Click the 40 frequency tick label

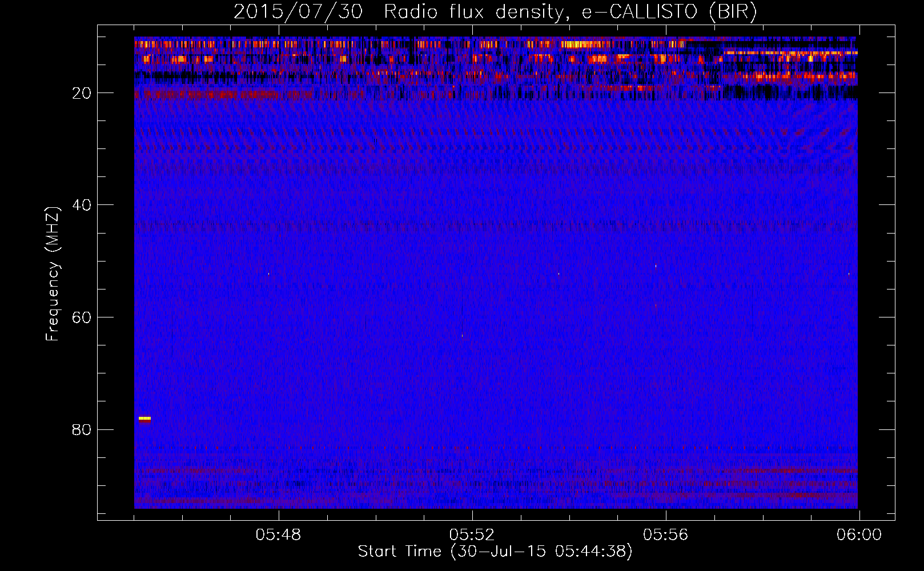pyautogui.click(x=82, y=205)
